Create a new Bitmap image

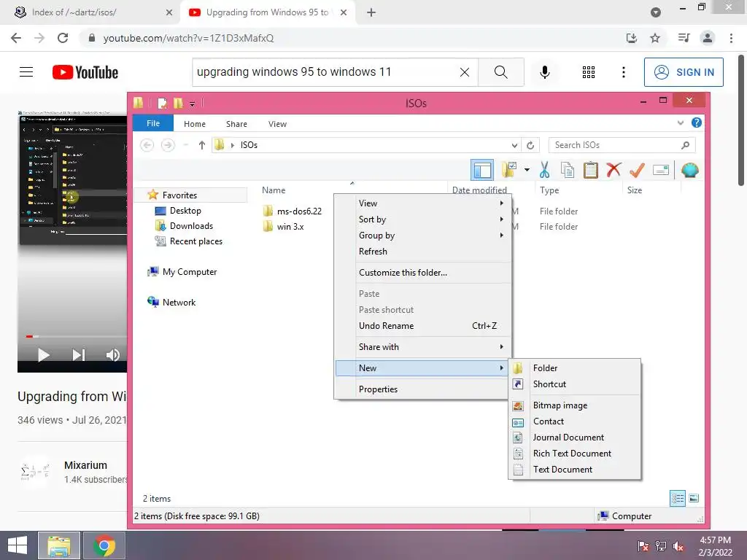click(x=575, y=405)
